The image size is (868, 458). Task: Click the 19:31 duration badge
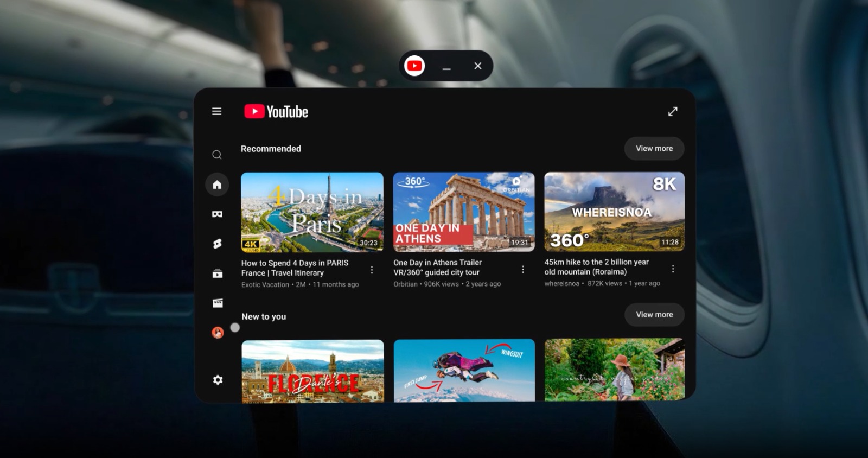[x=520, y=243]
